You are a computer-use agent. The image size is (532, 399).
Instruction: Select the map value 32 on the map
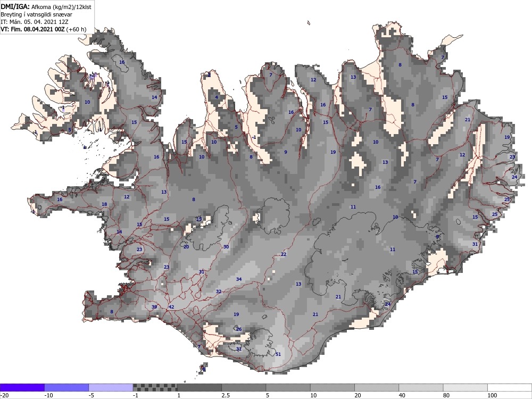click(x=219, y=292)
